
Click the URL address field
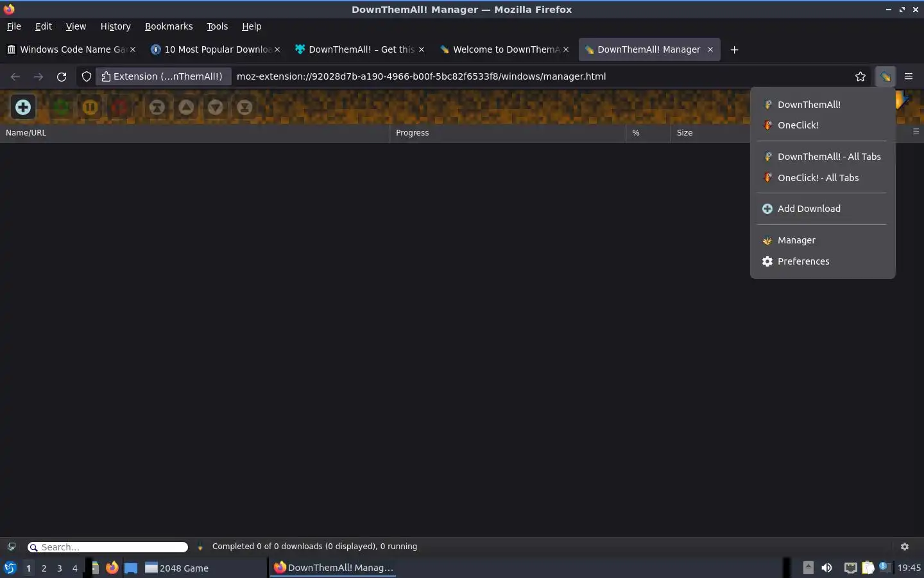point(542,76)
